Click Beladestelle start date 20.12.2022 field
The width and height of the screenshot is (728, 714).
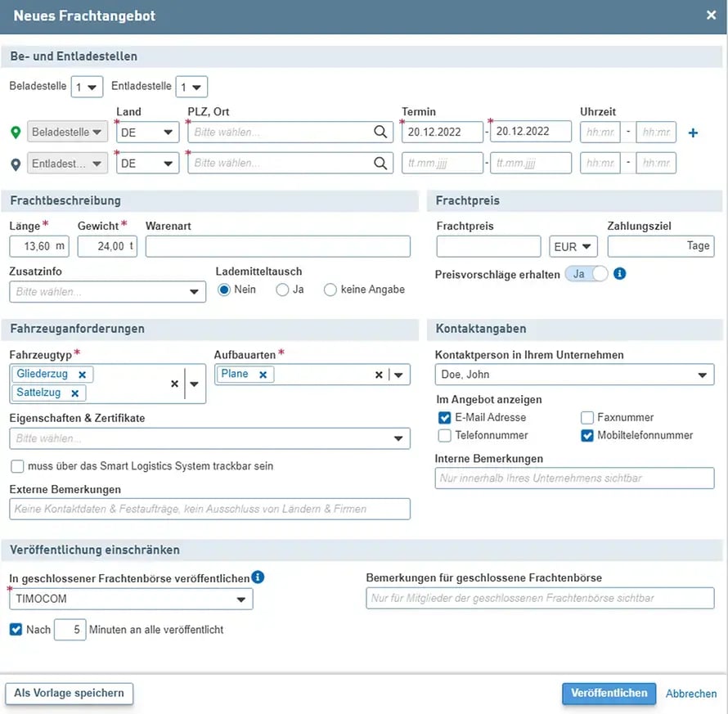click(x=442, y=132)
